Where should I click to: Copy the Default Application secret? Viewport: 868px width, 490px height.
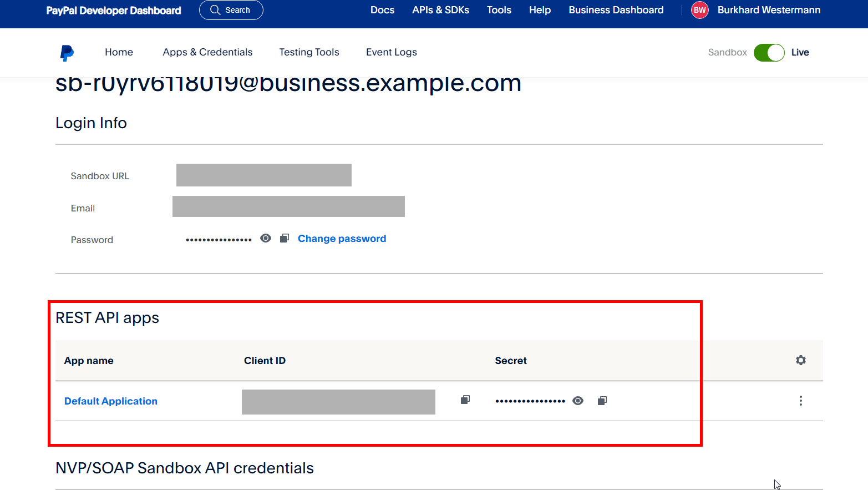tap(602, 401)
